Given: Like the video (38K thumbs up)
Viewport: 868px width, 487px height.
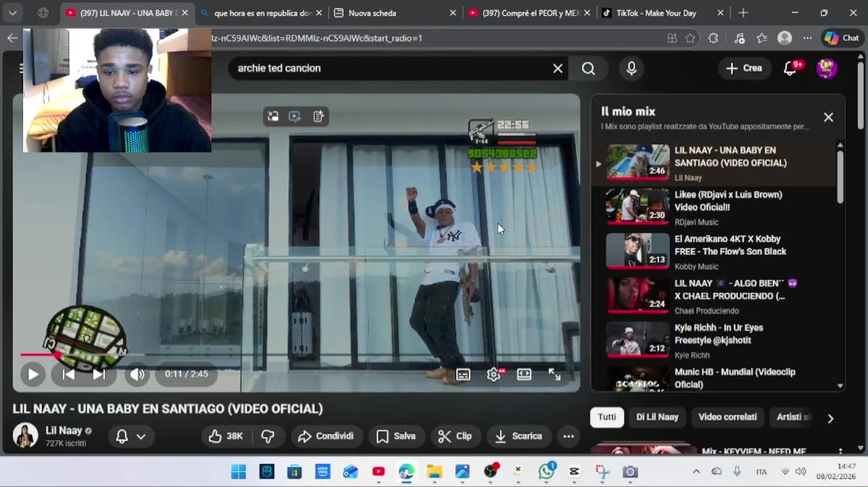Looking at the screenshot, I should point(226,436).
